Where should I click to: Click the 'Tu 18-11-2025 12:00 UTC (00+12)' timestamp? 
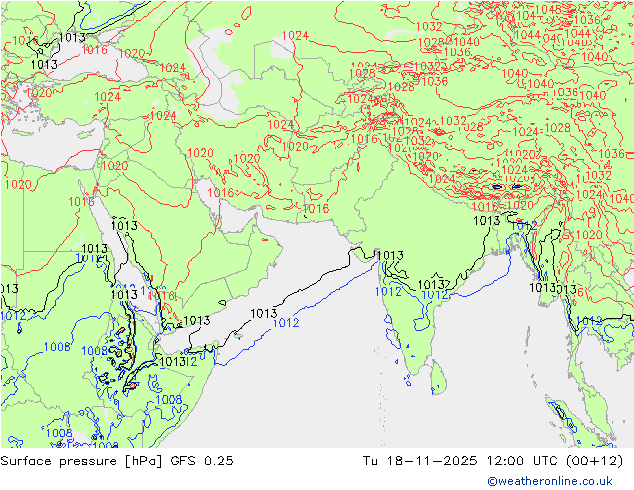pyautogui.click(x=493, y=461)
